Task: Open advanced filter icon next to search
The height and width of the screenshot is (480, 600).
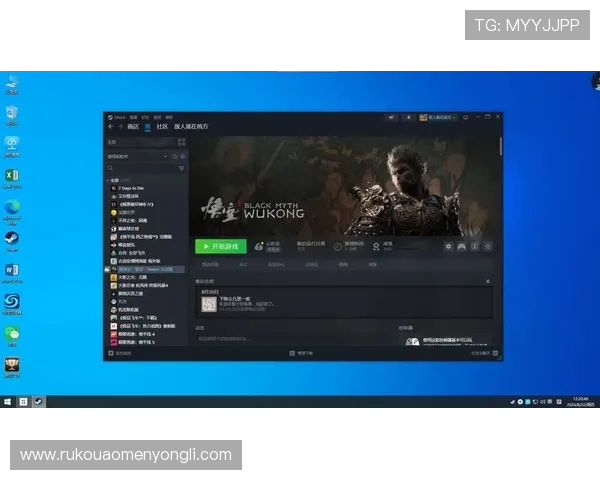Action: (182, 170)
